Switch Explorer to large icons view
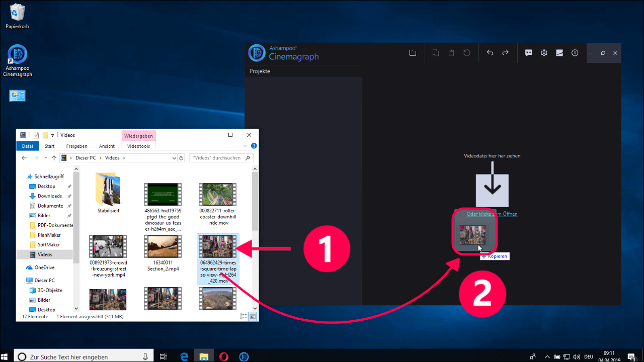This screenshot has width=644, height=362. [253, 316]
